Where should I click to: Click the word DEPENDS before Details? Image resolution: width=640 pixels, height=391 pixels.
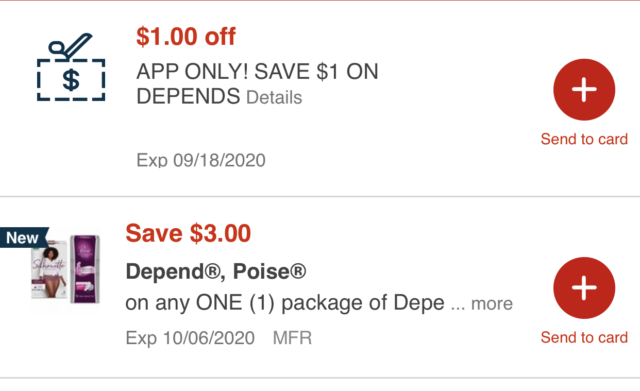coord(188,97)
